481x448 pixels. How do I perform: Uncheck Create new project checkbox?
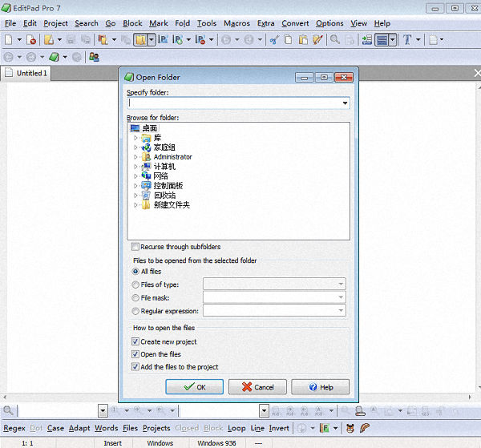[135, 341]
